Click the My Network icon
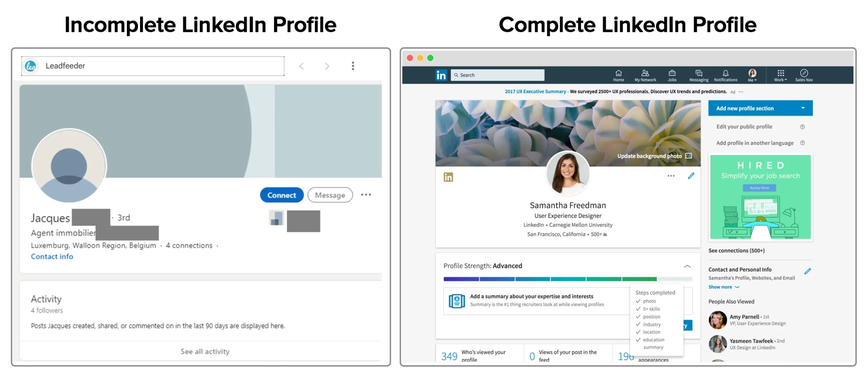Viewport: 868px width, 370px height. coord(643,74)
